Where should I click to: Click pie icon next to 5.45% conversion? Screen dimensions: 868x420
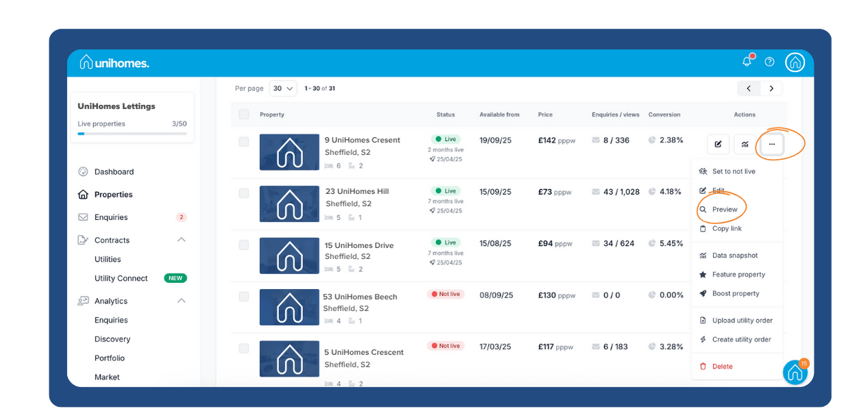click(x=652, y=243)
